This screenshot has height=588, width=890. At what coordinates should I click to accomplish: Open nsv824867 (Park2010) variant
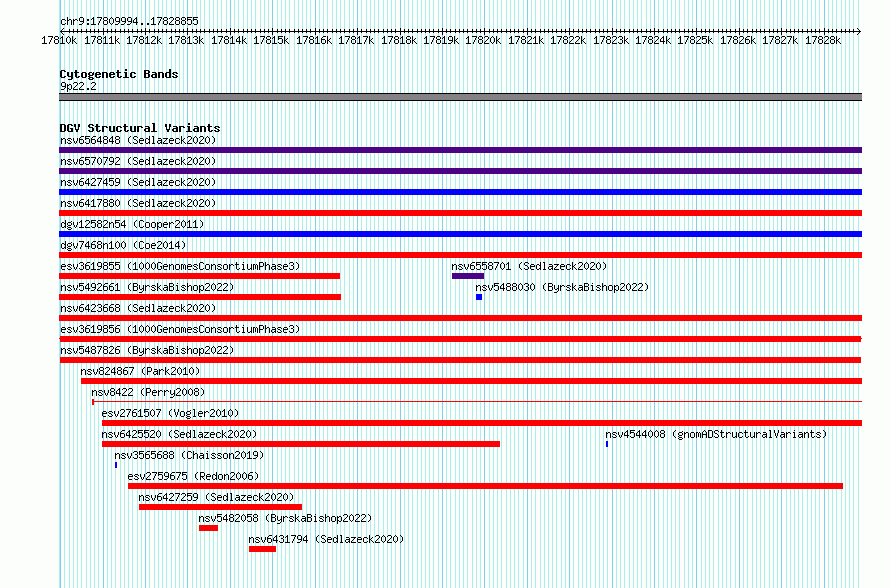(x=140, y=371)
